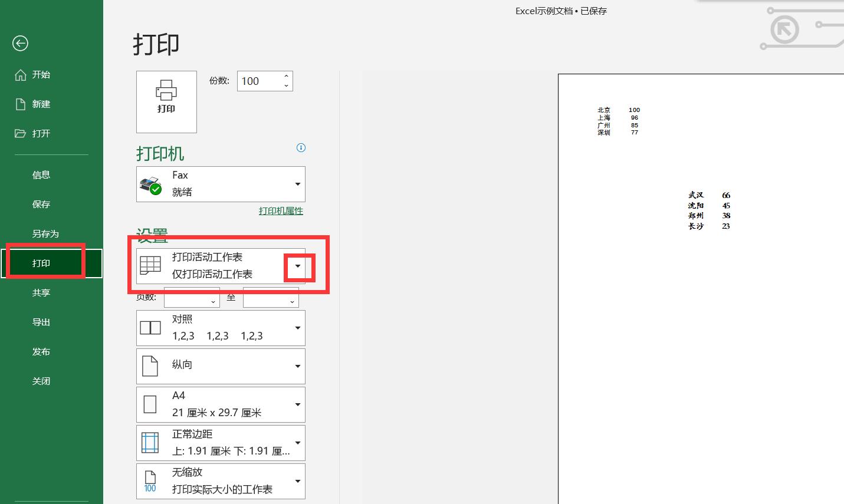
Task: Select the 打印活动工作表 sheet icon
Action: 150,265
